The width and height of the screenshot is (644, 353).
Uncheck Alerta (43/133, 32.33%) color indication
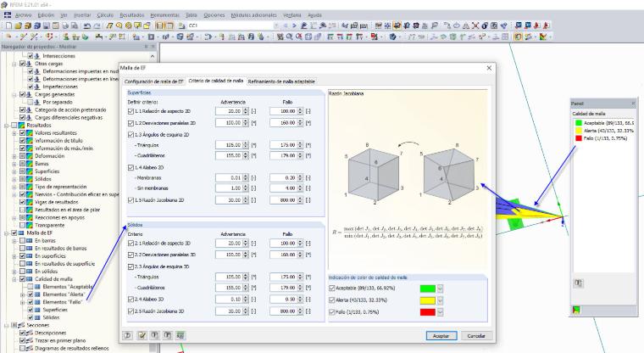(x=332, y=300)
